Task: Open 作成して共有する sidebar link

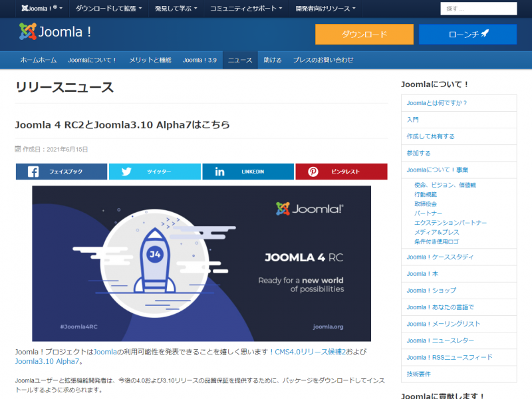Action: tap(430, 136)
